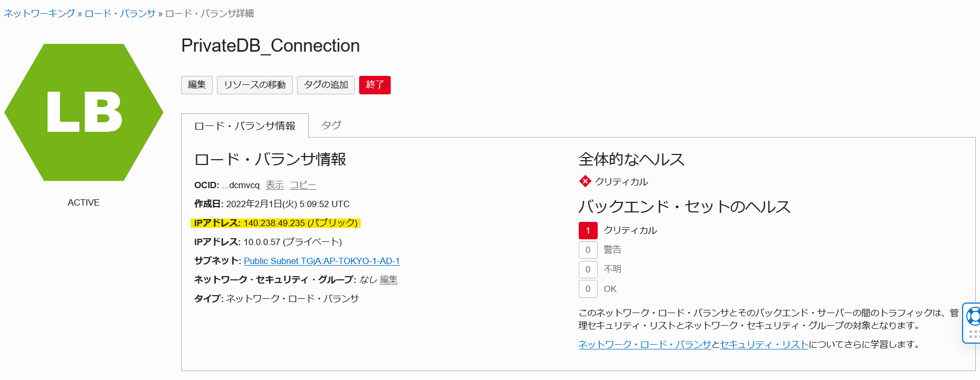This screenshot has width=980, height=380.
Task: Switch to the タグ tab
Action: (331, 125)
